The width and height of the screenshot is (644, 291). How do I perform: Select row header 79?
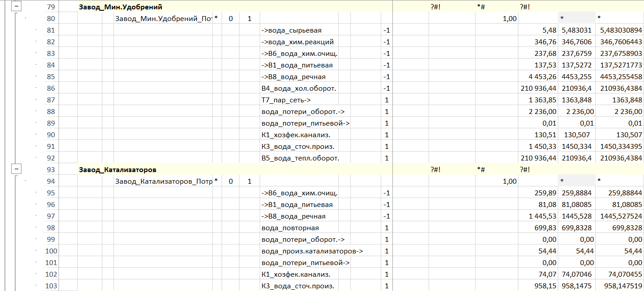[51, 7]
